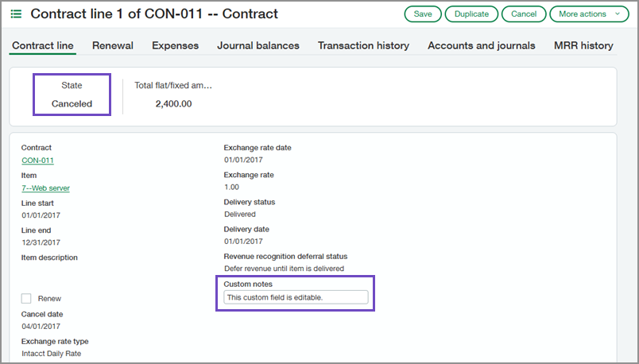This screenshot has height=364, width=639.
Task: Click the Save button
Action: point(423,14)
